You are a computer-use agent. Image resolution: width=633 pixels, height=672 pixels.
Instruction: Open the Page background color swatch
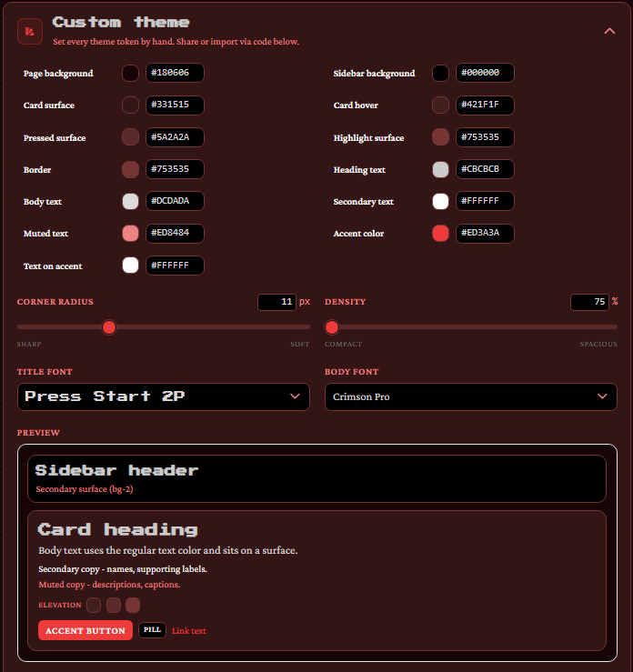pyautogui.click(x=130, y=73)
